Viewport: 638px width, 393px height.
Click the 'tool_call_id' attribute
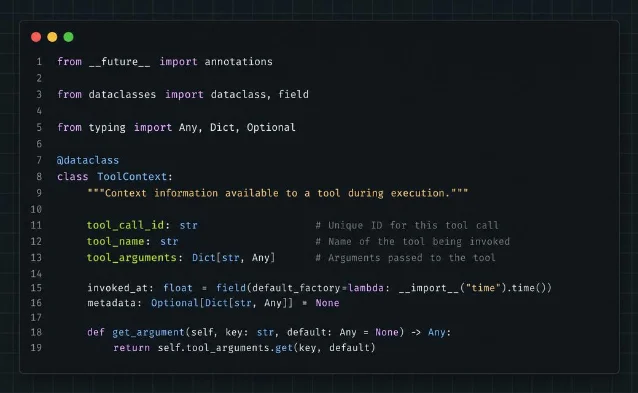click(125, 225)
